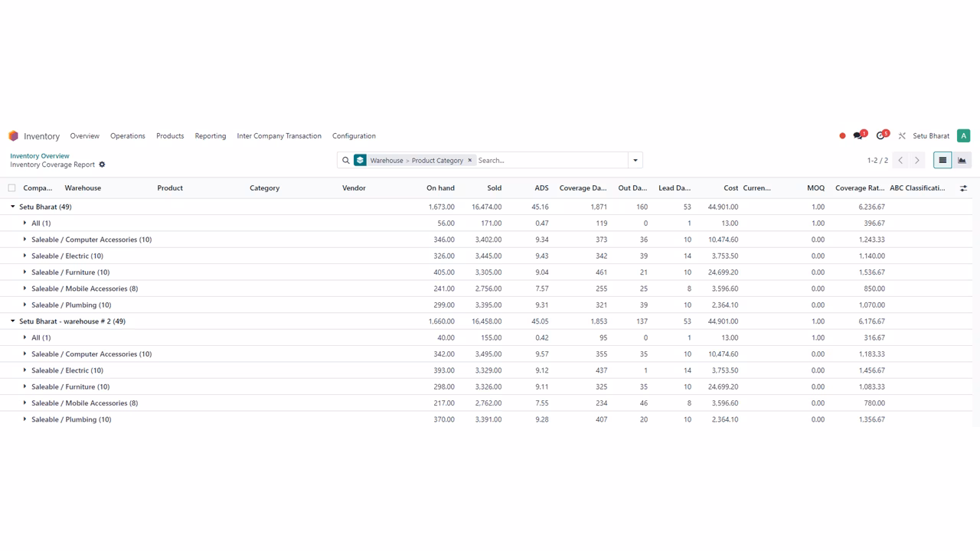Viewport: 980px width, 551px height.
Task: Sort by the Product column header
Action: 170,188
